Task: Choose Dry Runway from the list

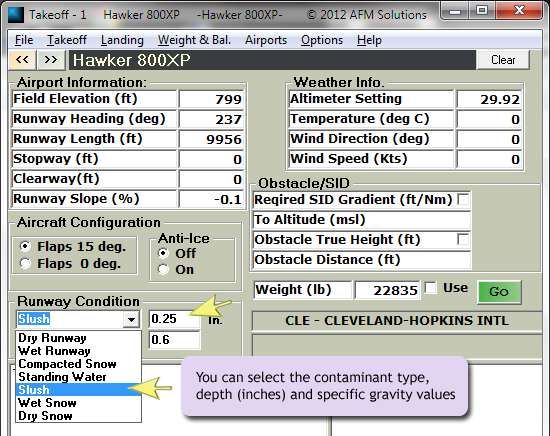Action: 79,338
